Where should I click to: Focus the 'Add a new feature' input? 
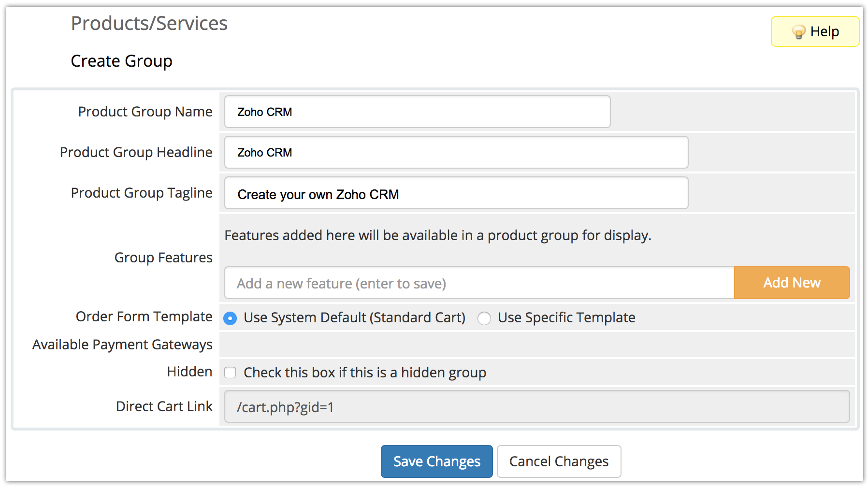coord(479,283)
